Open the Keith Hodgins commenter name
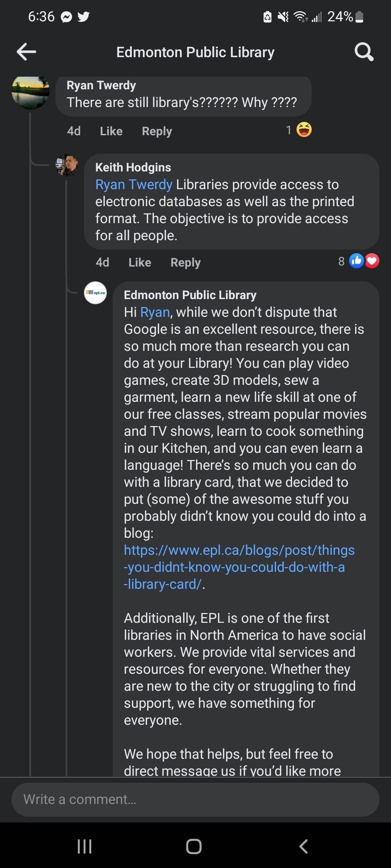This screenshot has width=391, height=868. (133, 167)
